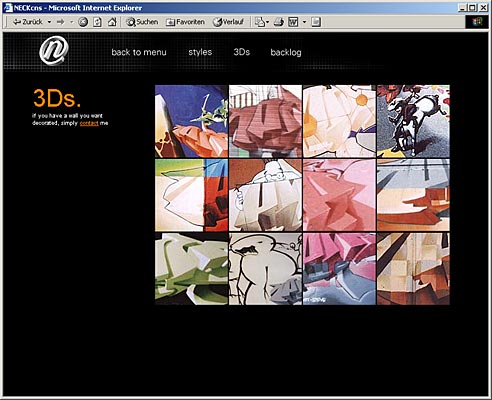Show the Verlauf history panel
492x400 pixels.
click(x=228, y=22)
